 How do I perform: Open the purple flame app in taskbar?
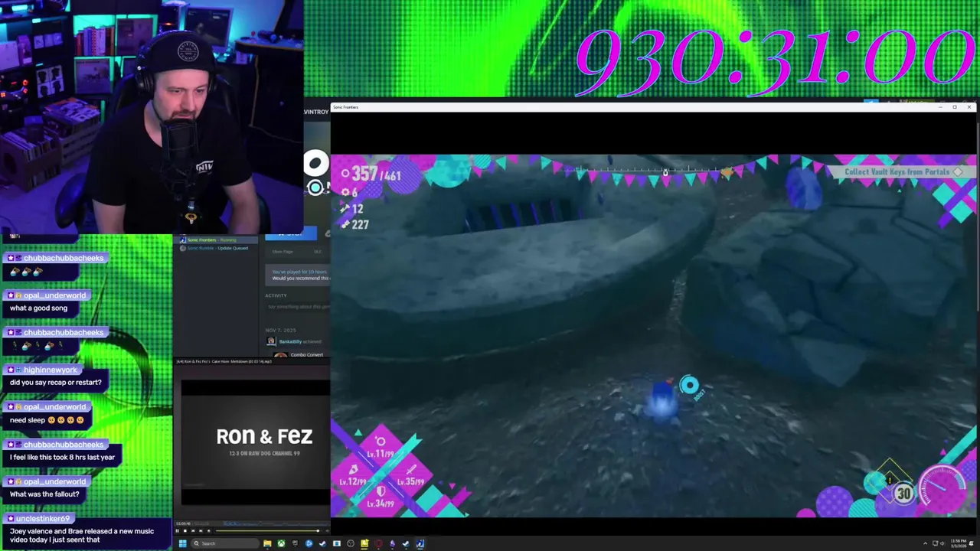click(392, 543)
